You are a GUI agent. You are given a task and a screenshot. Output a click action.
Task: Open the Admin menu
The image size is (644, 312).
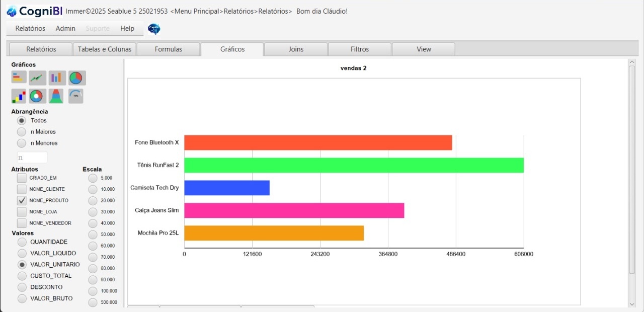click(65, 29)
